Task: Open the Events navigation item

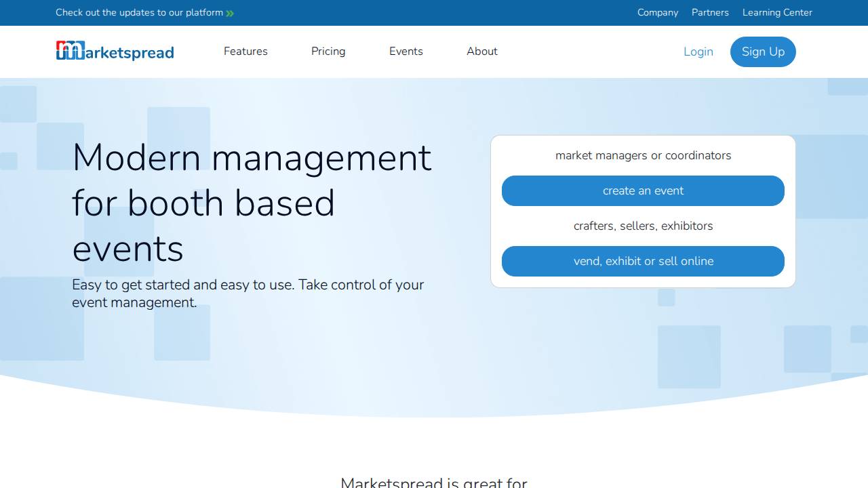Action: pyautogui.click(x=406, y=52)
